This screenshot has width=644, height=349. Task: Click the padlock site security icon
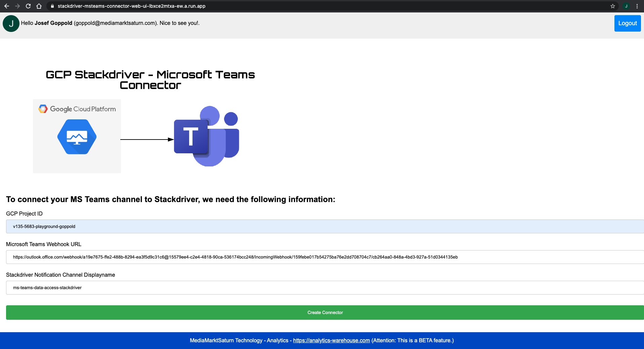pos(52,6)
